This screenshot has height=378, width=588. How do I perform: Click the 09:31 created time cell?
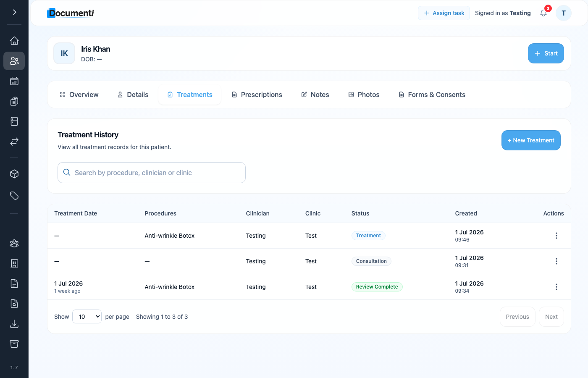tap(462, 265)
